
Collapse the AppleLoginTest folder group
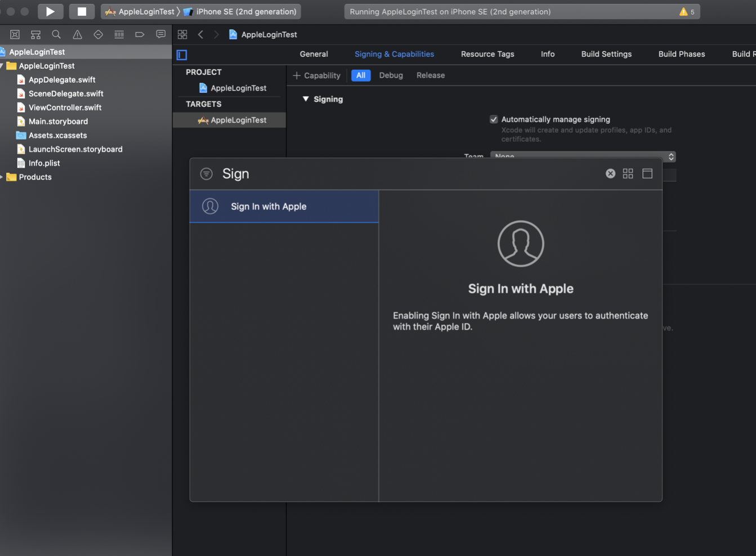coord(2,66)
